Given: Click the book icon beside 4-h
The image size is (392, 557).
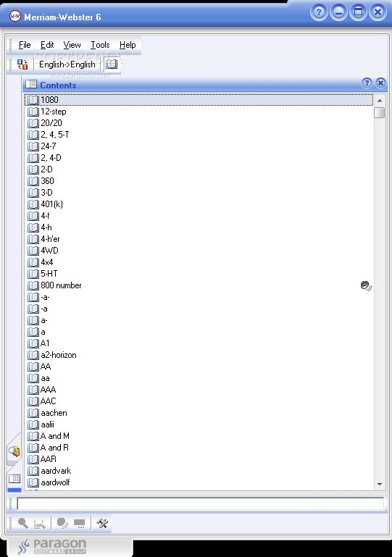Looking at the screenshot, I should tap(33, 227).
